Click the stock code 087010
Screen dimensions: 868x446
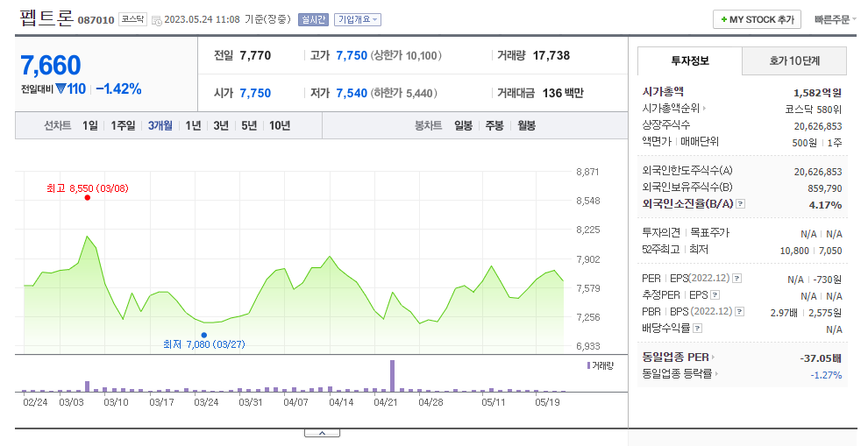coord(96,20)
